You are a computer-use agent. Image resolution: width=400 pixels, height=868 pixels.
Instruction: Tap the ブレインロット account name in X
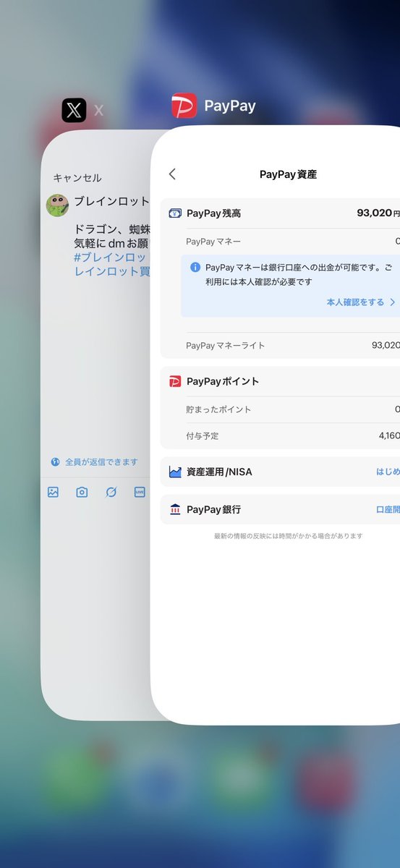point(111,201)
